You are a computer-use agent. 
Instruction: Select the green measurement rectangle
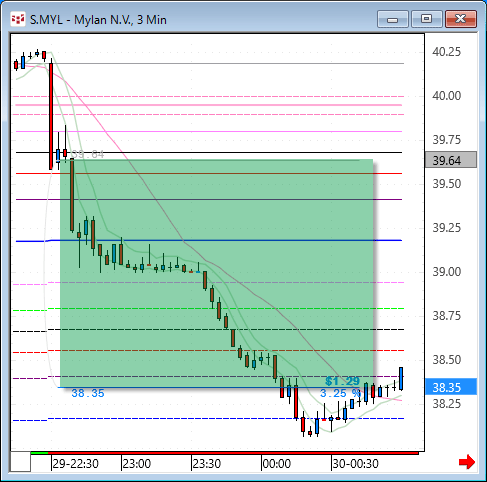coord(216,273)
